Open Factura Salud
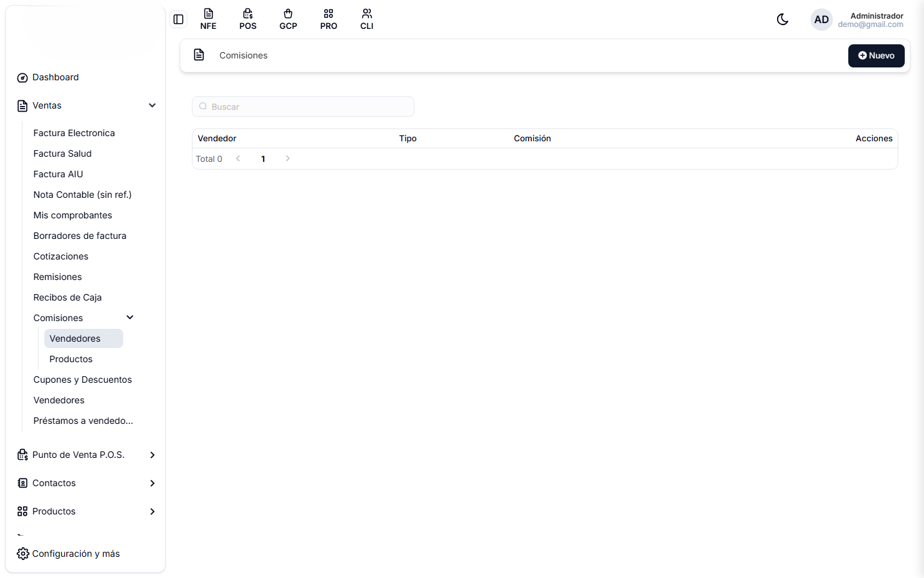Screen dimensions: 924x578 coord(62,153)
